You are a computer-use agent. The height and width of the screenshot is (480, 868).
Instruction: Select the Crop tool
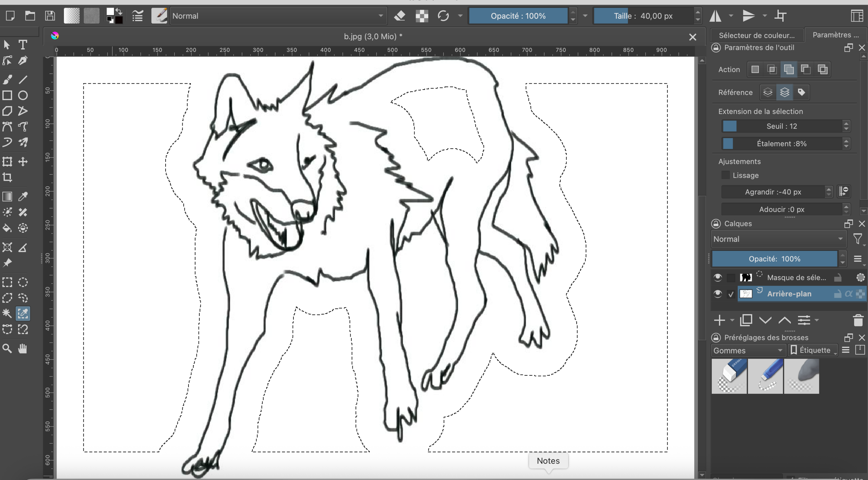pos(7,177)
